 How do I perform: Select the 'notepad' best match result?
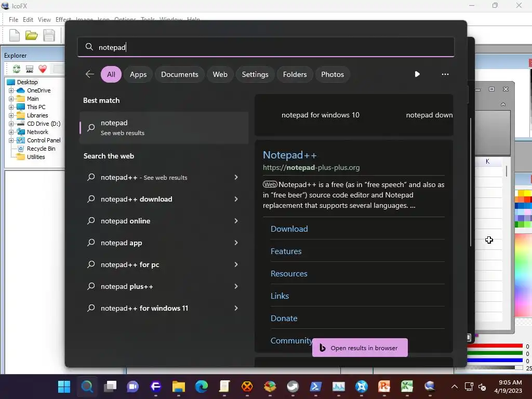pos(164,128)
